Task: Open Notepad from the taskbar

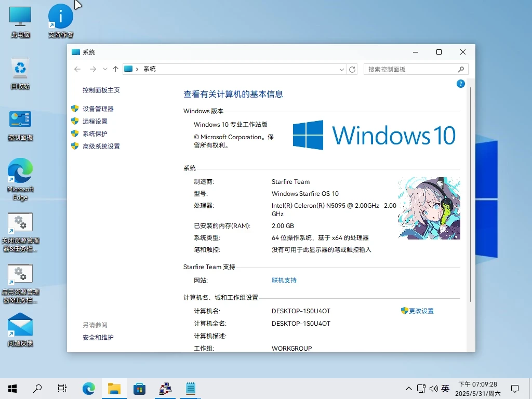Action: click(190, 388)
